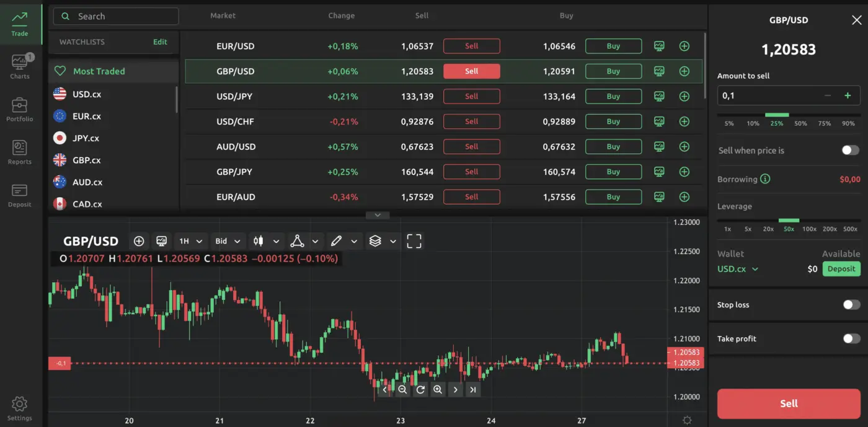This screenshot has height=427, width=868.
Task: Decrease amount with the minus stepper
Action: pos(828,95)
